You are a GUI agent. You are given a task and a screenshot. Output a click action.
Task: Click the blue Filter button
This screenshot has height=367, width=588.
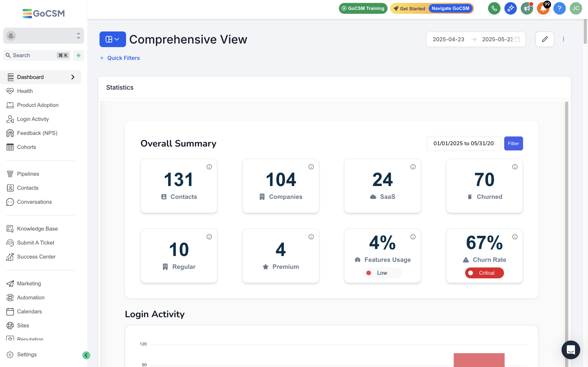513,144
